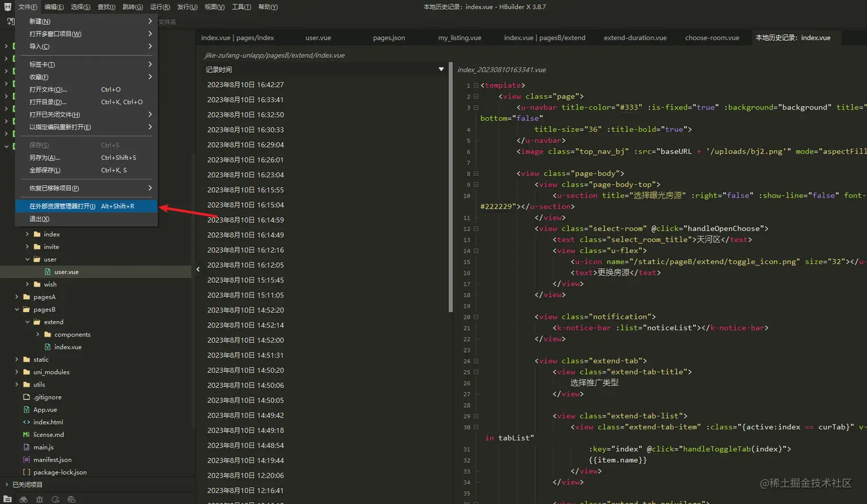Open the 标签卡(T) submenu

coord(87,64)
